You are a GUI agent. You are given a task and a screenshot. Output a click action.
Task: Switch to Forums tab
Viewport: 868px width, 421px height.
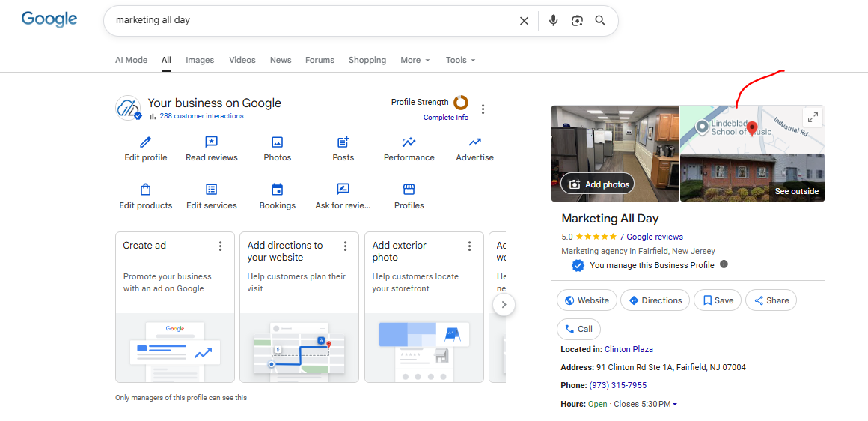tap(320, 60)
